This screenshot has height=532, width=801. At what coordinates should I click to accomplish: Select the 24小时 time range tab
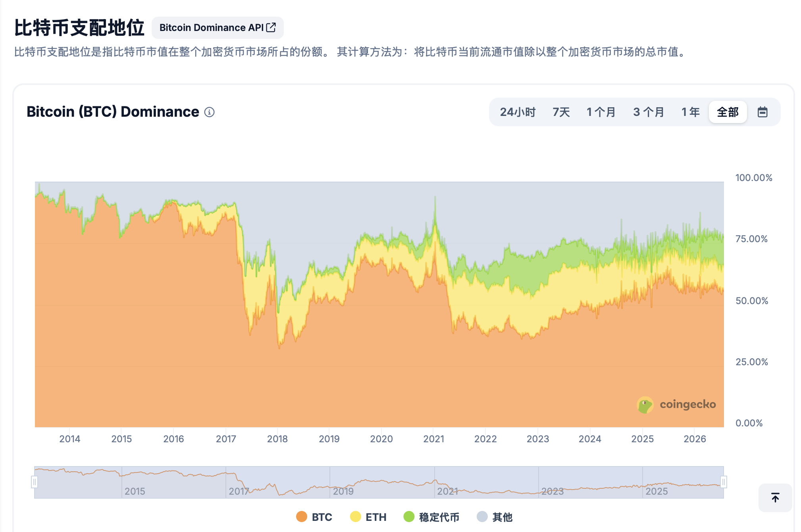[518, 112]
